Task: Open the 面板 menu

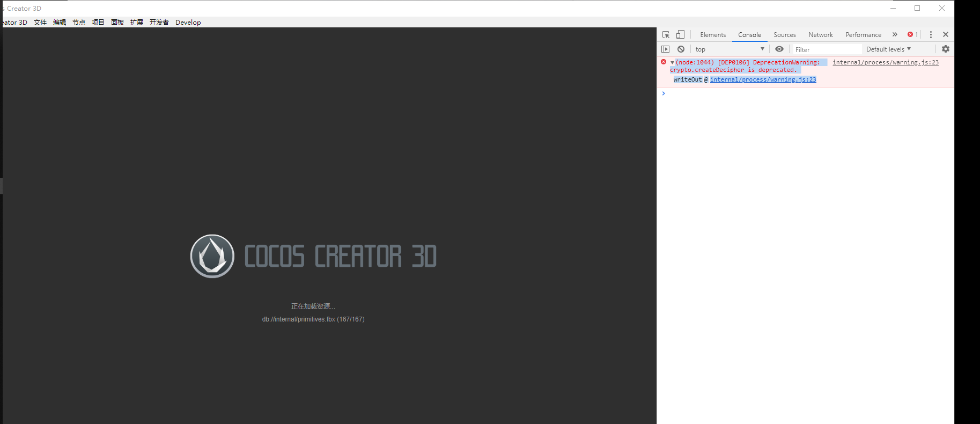Action: click(x=117, y=23)
